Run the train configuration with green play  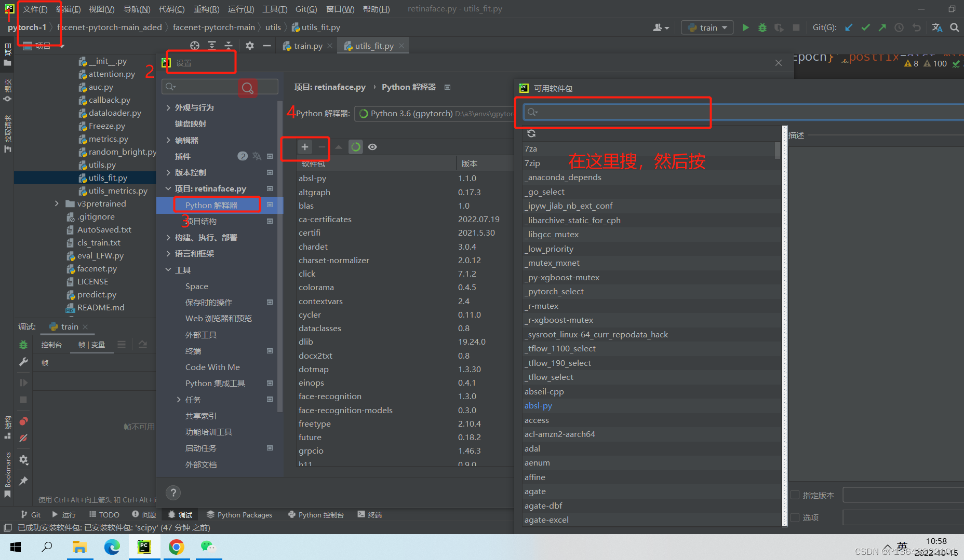coord(745,28)
